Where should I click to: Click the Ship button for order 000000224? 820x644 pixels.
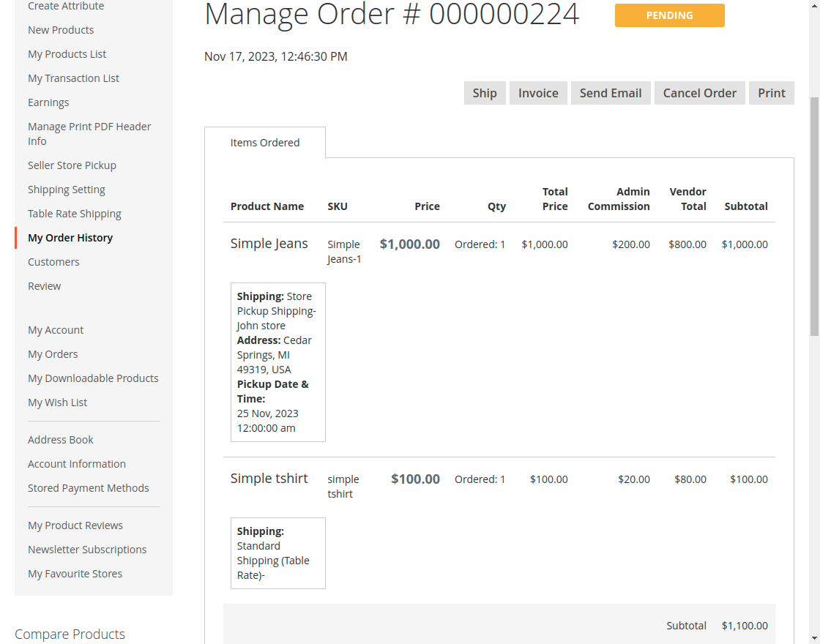click(x=484, y=93)
